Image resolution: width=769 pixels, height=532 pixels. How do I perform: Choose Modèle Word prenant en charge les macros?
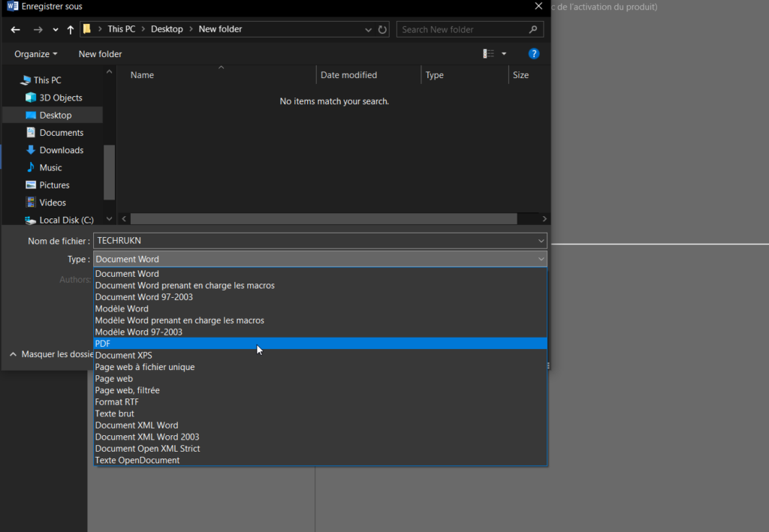(x=320, y=320)
